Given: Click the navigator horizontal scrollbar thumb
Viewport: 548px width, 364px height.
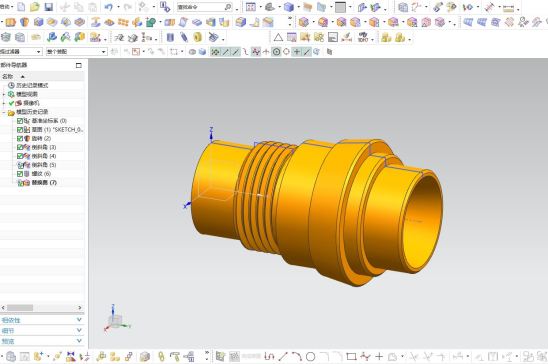Looking at the screenshot, I should [20, 308].
